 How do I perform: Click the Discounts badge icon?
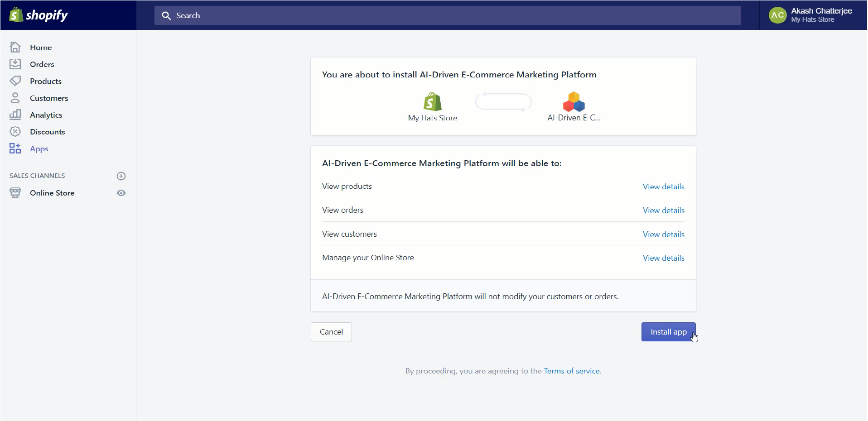15,132
